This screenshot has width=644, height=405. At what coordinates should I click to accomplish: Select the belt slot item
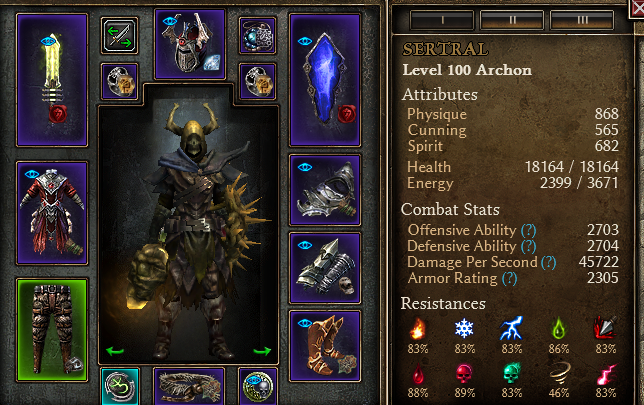[x=190, y=386]
